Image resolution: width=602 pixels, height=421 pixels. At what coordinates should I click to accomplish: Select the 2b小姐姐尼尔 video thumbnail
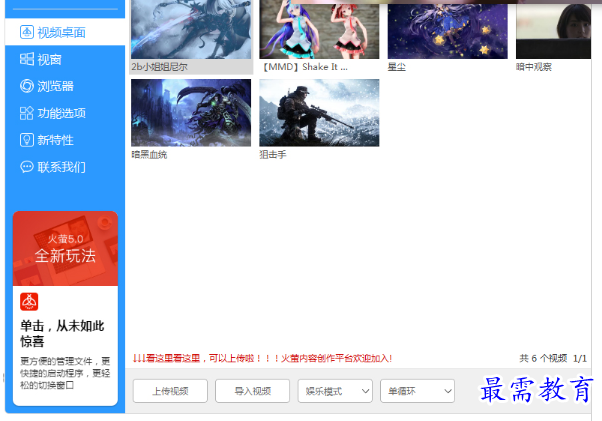tap(191, 30)
